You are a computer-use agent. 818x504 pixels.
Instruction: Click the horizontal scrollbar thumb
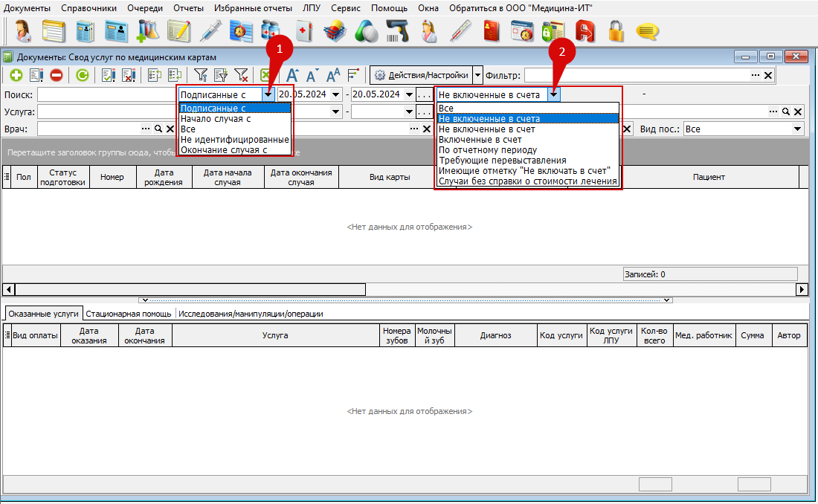(x=190, y=289)
